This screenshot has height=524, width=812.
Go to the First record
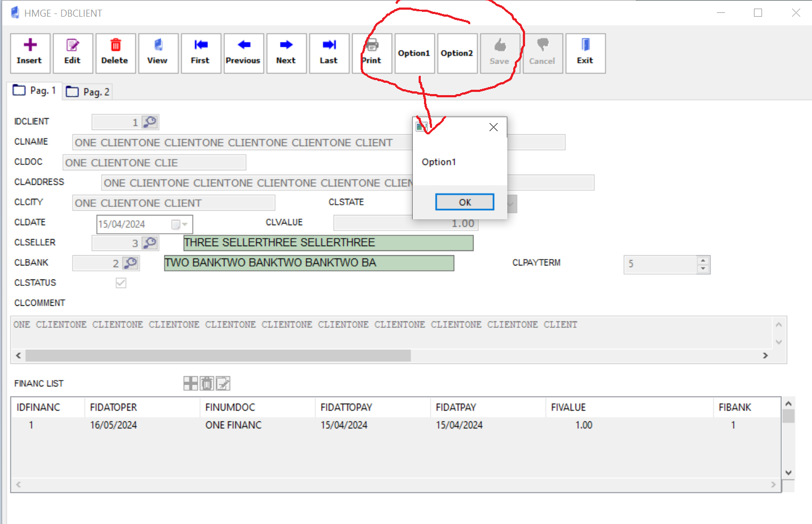point(200,53)
